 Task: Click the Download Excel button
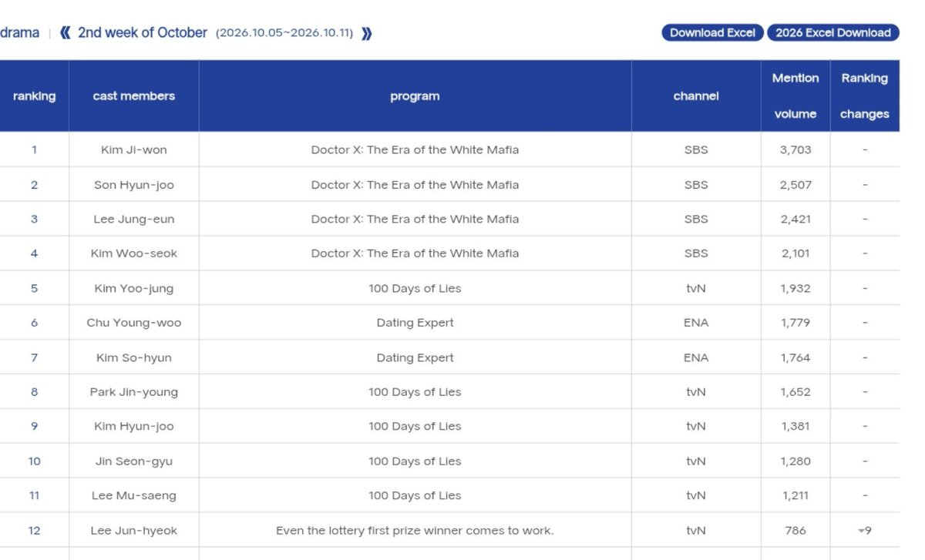pos(712,32)
